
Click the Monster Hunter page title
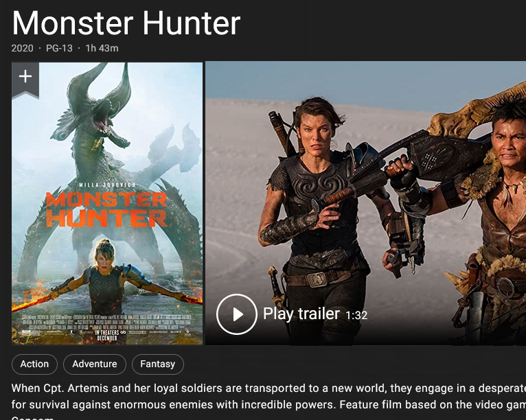click(x=126, y=23)
